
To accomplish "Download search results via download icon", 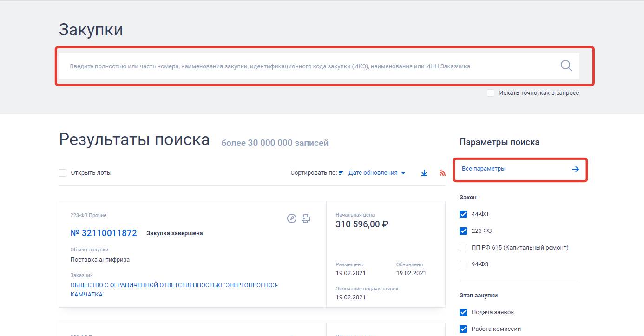I will [424, 173].
